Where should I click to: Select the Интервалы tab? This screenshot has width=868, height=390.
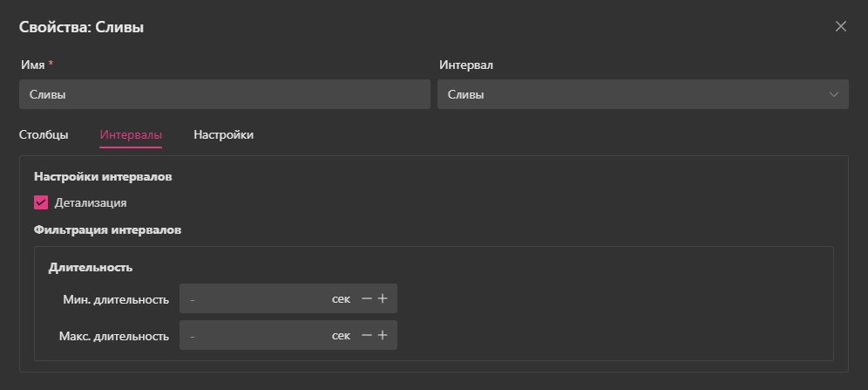click(x=131, y=135)
